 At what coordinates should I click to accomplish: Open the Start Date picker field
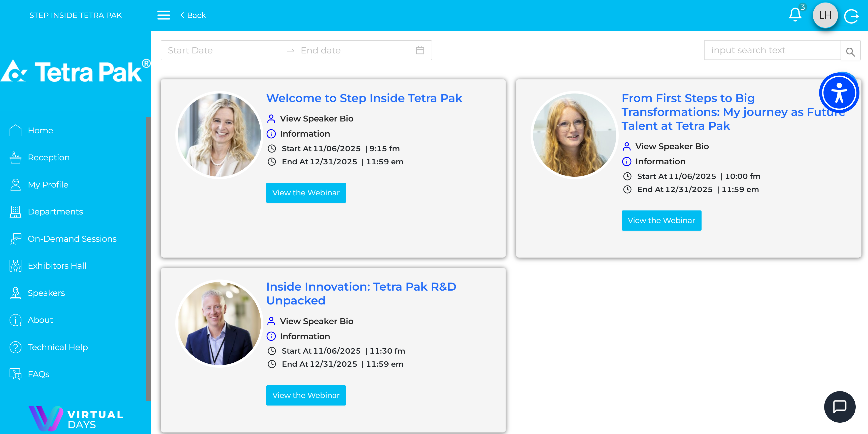click(222, 51)
